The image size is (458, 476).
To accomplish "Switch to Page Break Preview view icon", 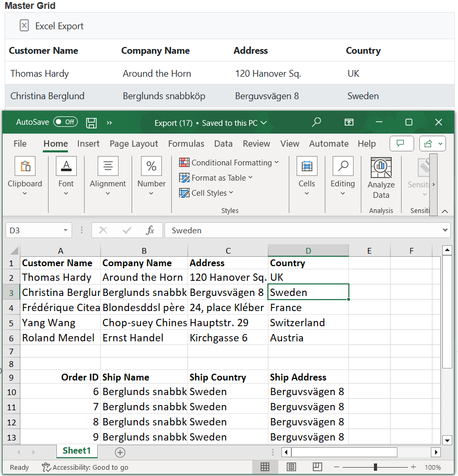I will (317, 467).
